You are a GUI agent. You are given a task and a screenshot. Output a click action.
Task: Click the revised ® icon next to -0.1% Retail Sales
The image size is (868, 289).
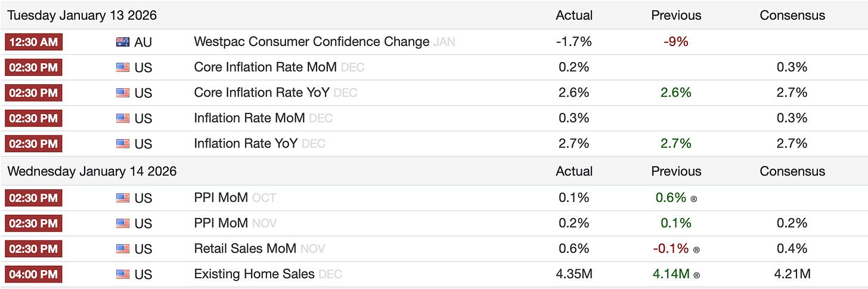696,250
